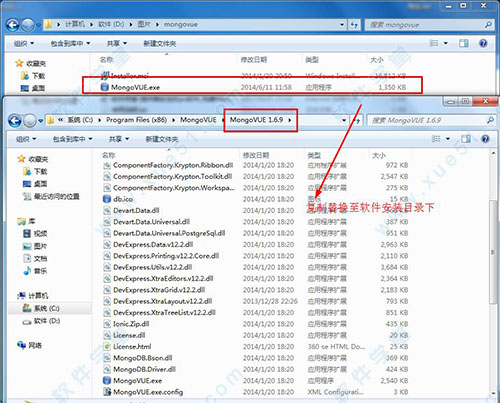
Task: Open recent pages dropdown next to front nav arrows
Action: click(40, 121)
